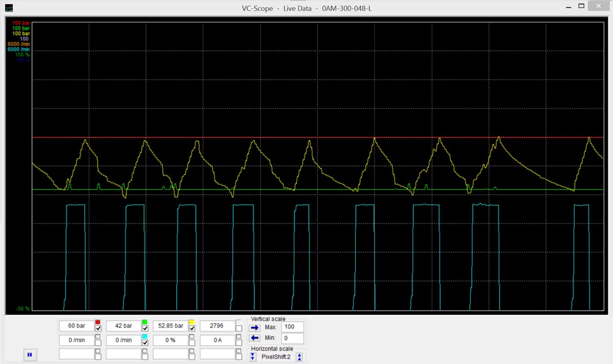The image size is (613, 364).
Task: Enable the 0 % channel checkbox
Action: pos(192,342)
